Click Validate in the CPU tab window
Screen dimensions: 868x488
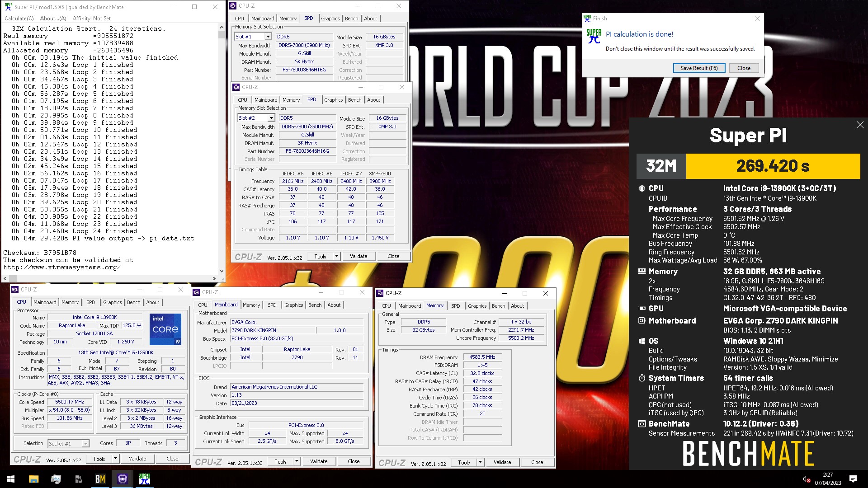point(137,459)
